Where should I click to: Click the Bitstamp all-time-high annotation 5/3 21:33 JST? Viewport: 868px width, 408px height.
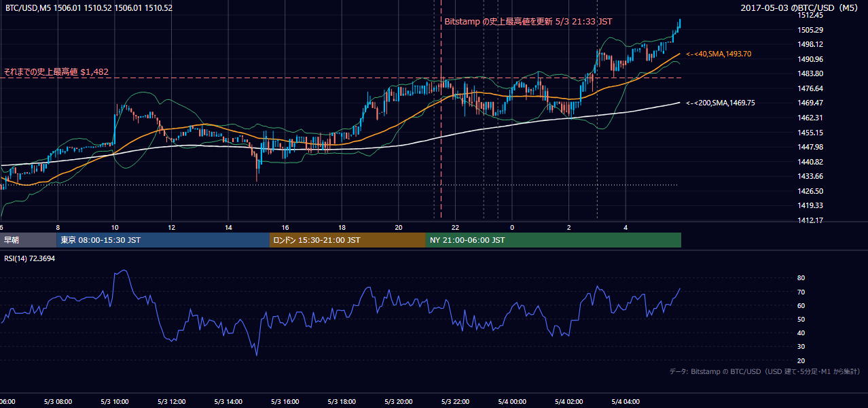pos(528,22)
